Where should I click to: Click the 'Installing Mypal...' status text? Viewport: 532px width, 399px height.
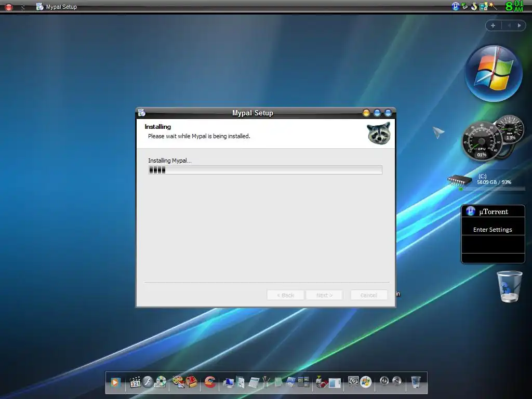170,161
